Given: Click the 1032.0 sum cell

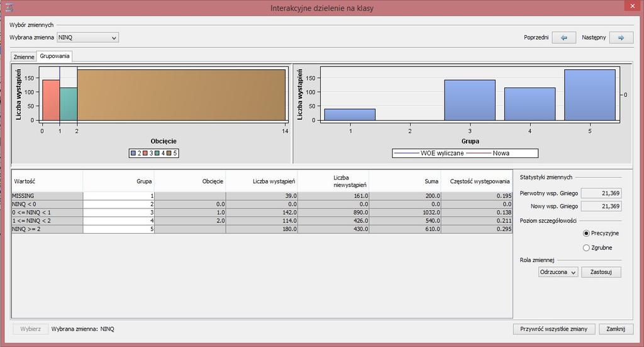Looking at the screenshot, I should coord(405,213).
